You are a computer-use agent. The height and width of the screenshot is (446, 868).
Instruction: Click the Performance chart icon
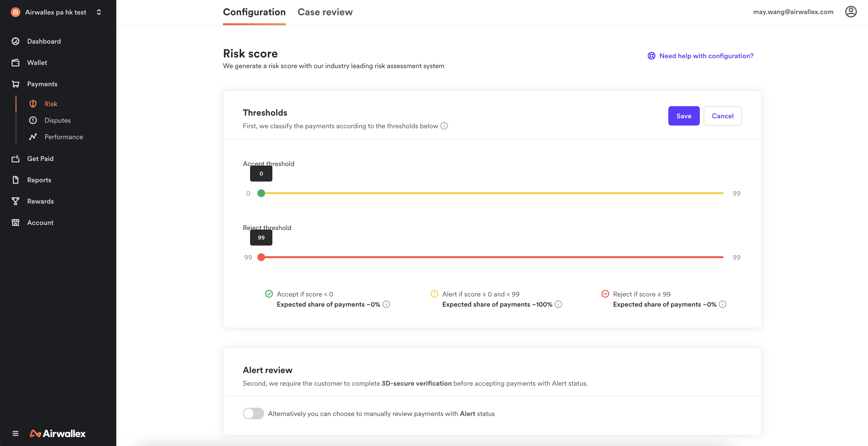(33, 136)
